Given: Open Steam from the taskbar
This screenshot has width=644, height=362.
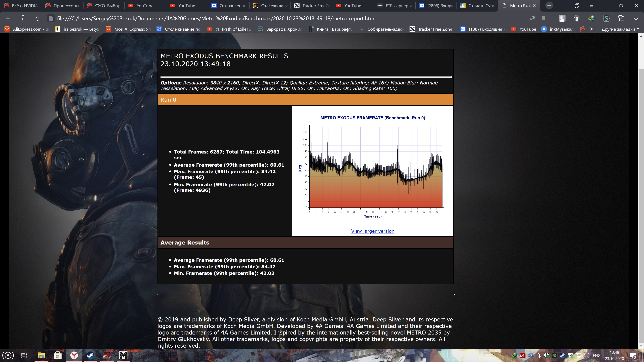Looking at the screenshot, I should [x=90, y=355].
